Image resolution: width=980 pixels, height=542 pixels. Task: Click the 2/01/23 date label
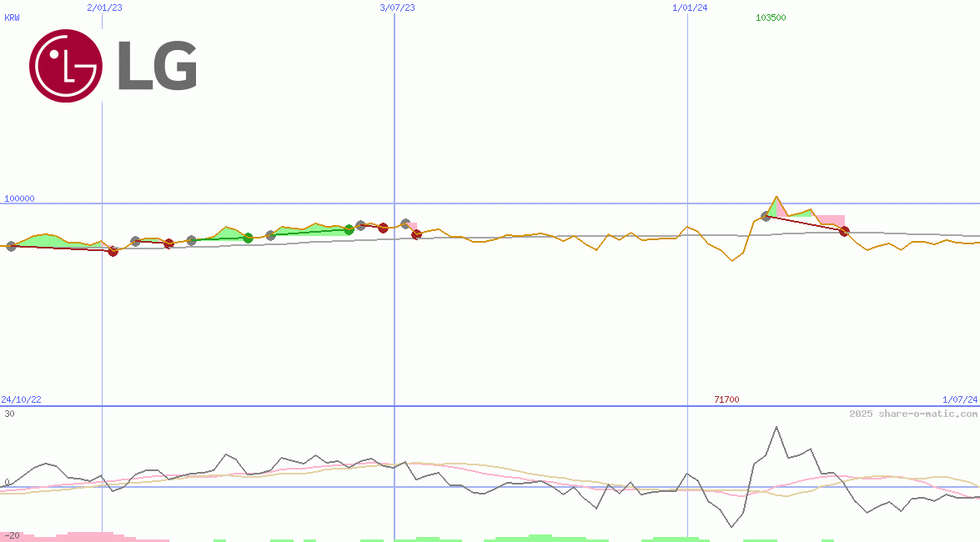[x=104, y=8]
